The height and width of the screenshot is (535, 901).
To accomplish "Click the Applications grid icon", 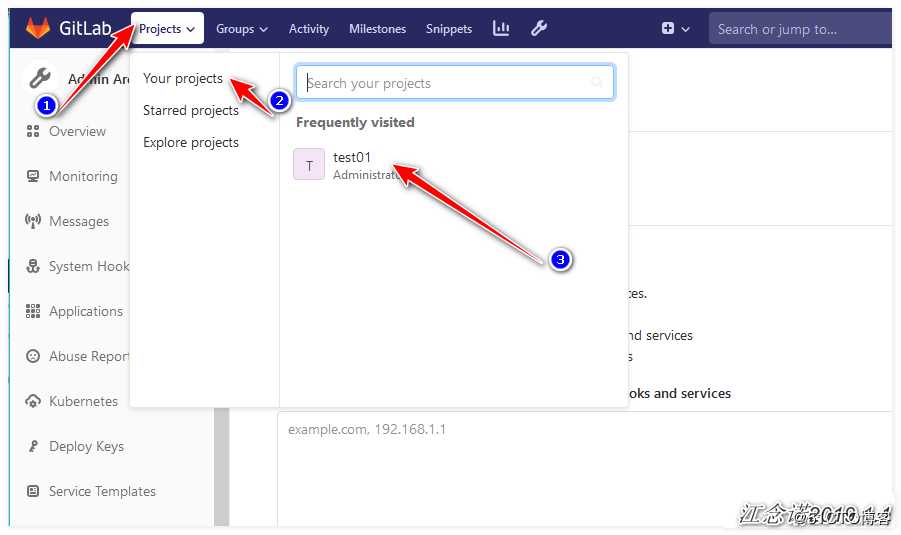I will click(33, 311).
